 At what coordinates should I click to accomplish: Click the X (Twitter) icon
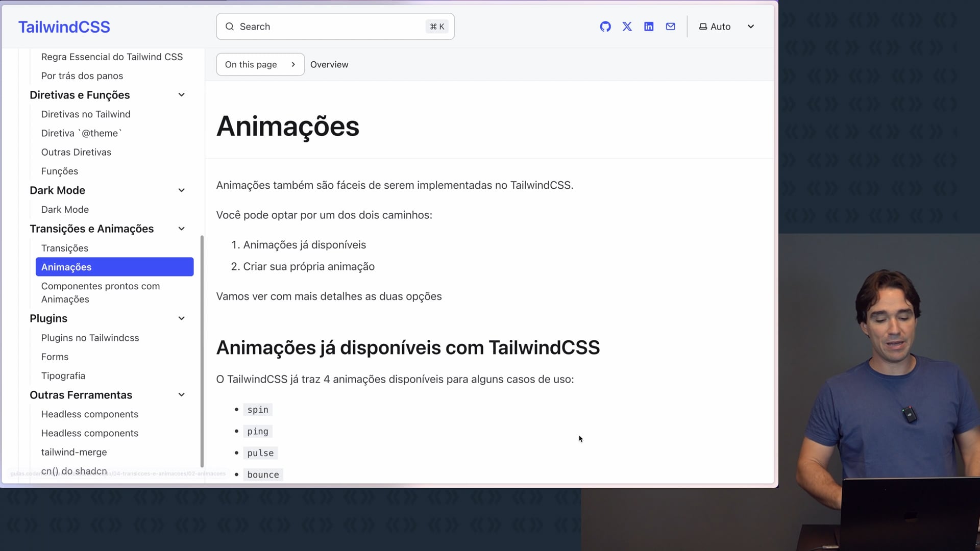(x=627, y=27)
